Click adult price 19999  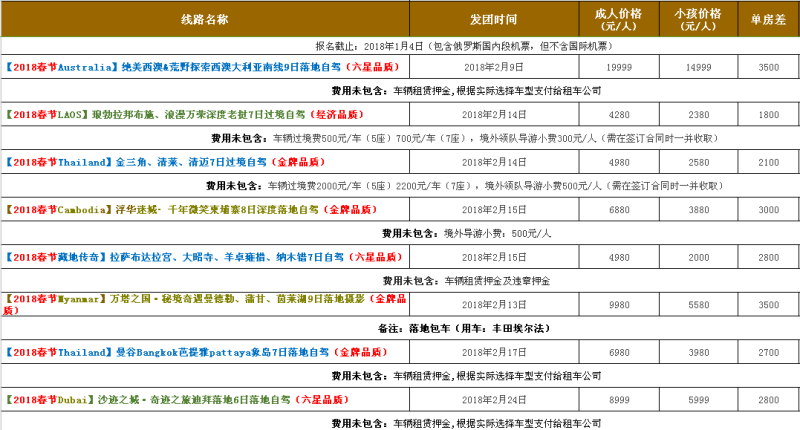[619, 67]
